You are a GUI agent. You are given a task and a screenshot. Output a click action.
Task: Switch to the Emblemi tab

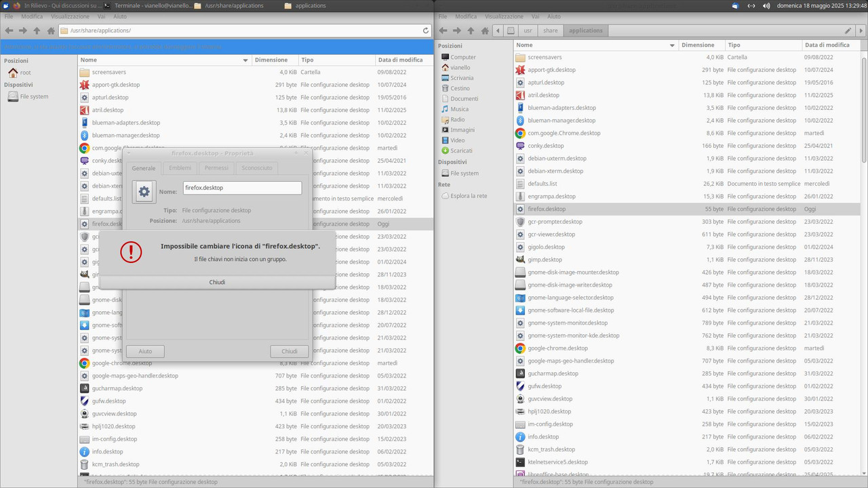coord(180,168)
